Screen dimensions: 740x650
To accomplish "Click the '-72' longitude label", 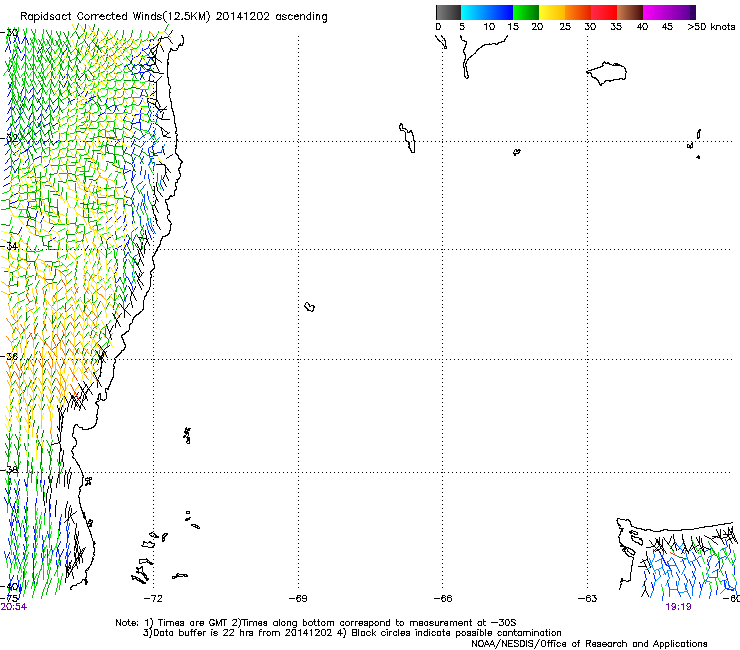I will point(152,599).
